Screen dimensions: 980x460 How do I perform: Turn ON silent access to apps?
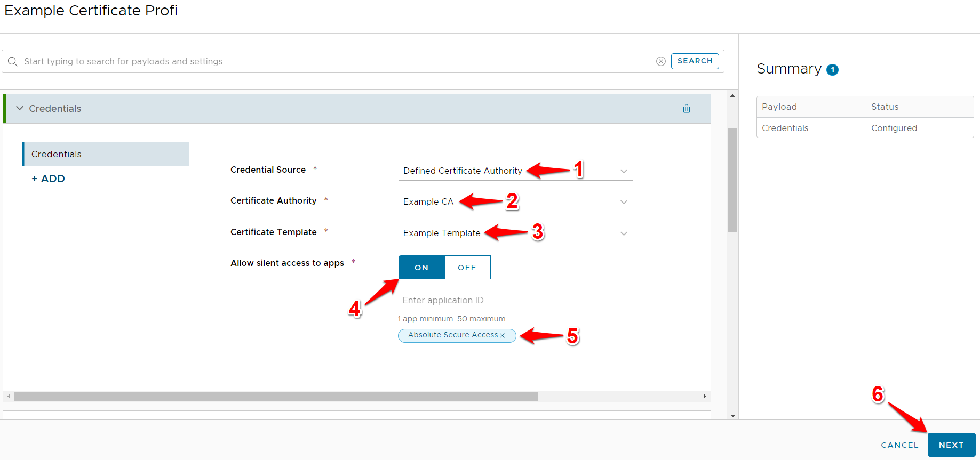point(421,268)
